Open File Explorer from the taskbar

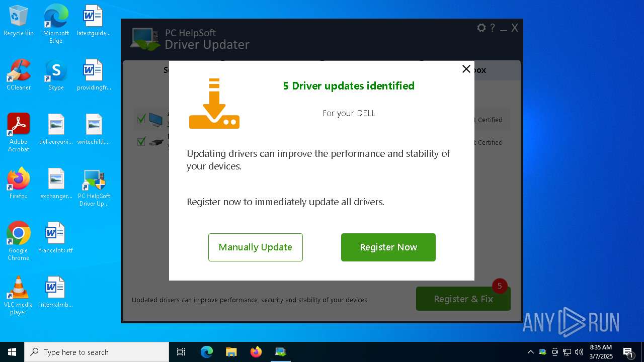[x=231, y=352]
